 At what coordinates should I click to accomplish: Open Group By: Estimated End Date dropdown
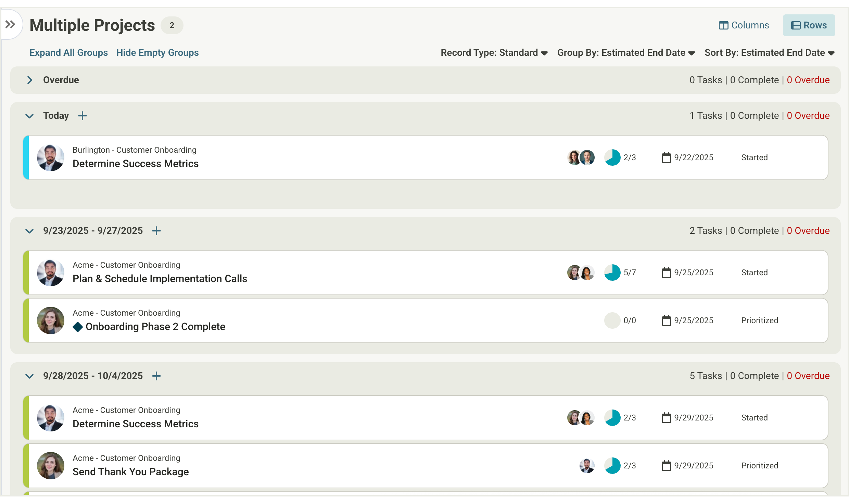click(x=626, y=53)
